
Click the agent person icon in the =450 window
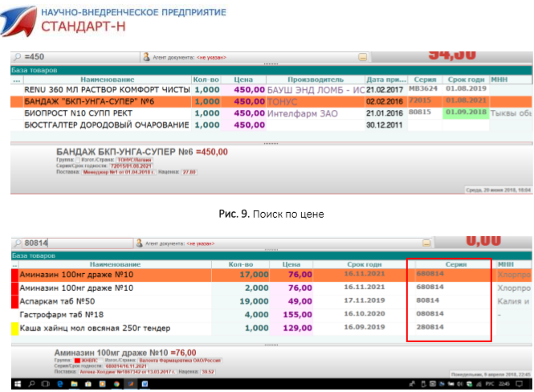146,56
